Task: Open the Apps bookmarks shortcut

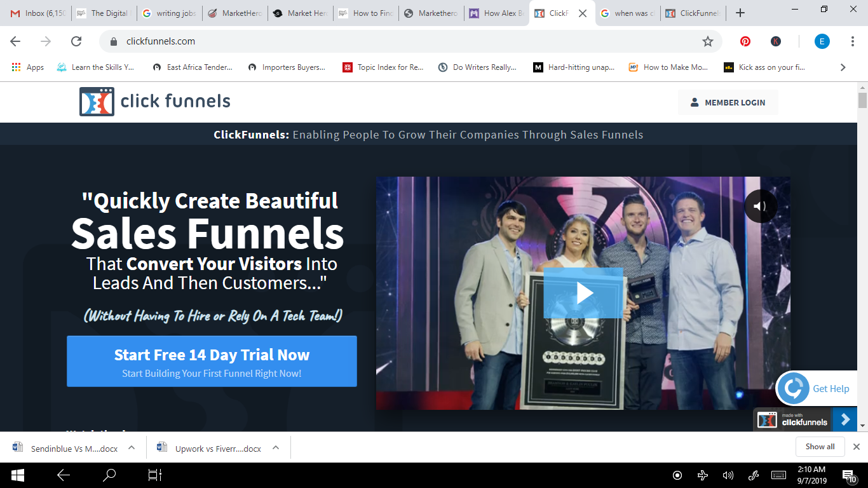Action: [28, 67]
